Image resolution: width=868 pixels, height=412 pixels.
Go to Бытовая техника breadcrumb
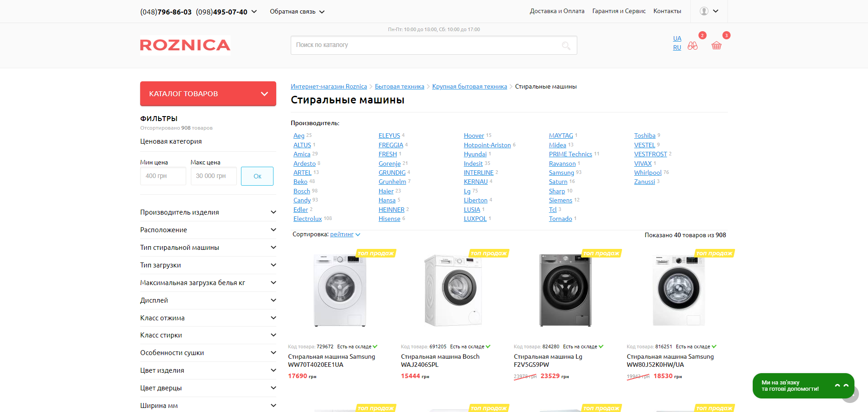400,87
